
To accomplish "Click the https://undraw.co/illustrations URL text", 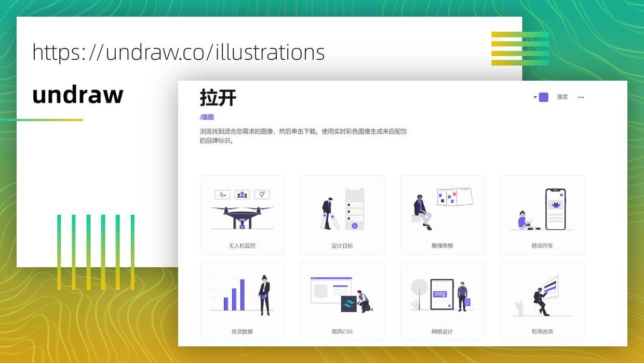I will [178, 53].
